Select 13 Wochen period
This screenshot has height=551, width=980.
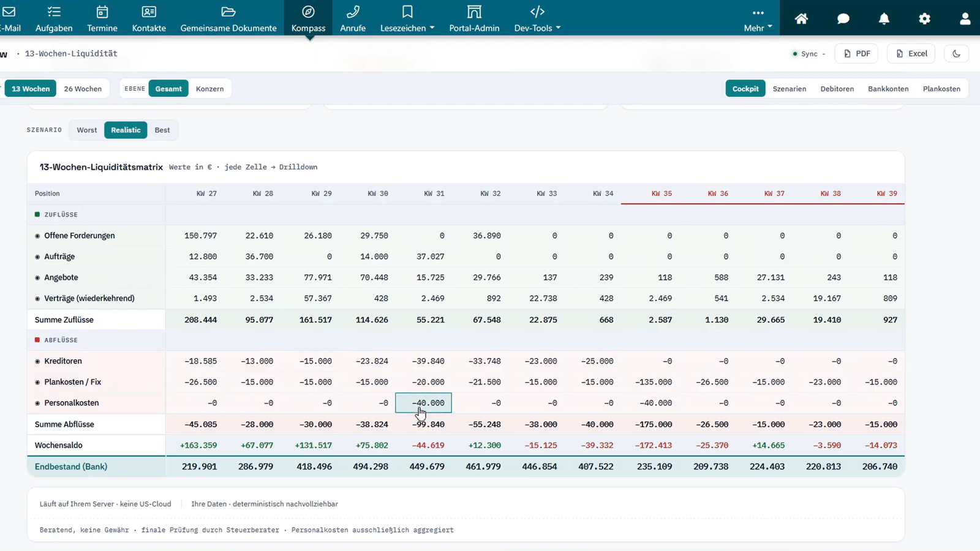pos(31,89)
